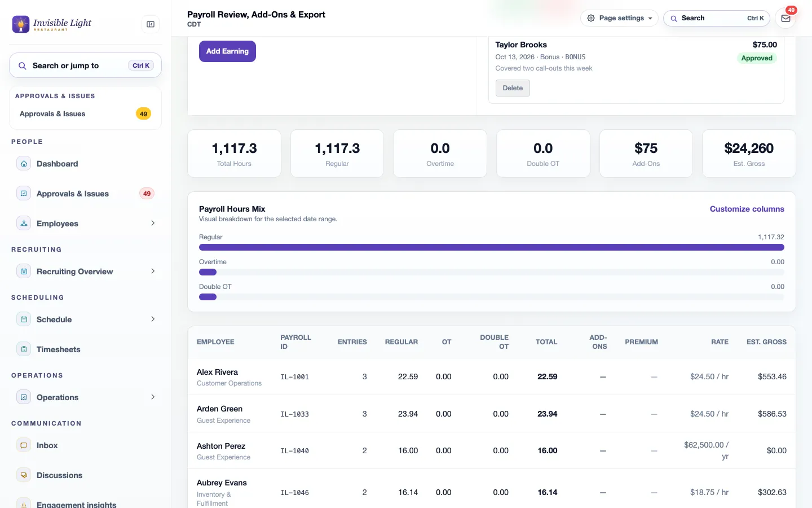Click the Taylor Brooks earning name
The width and height of the screenshot is (812, 508).
coord(521,45)
